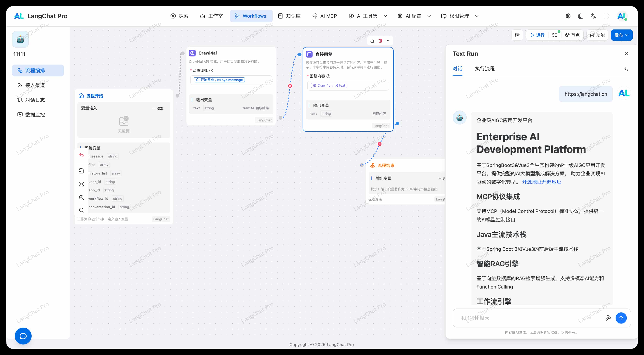The height and width of the screenshot is (355, 644).
Task: Open the 发布 publish dropdown
Action: (x=622, y=35)
